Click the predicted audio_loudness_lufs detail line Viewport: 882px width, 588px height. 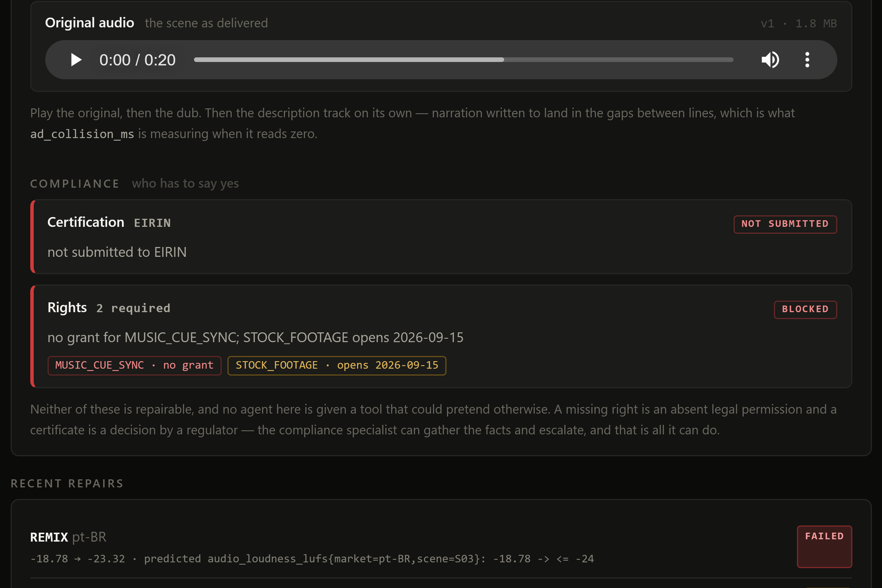pos(312,559)
